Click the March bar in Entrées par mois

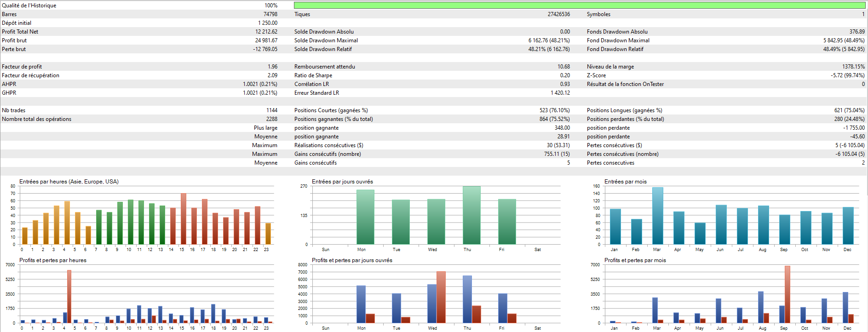click(x=657, y=216)
